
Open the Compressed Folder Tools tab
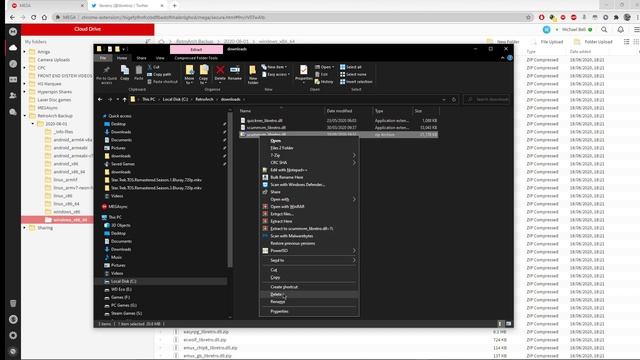tap(196, 58)
